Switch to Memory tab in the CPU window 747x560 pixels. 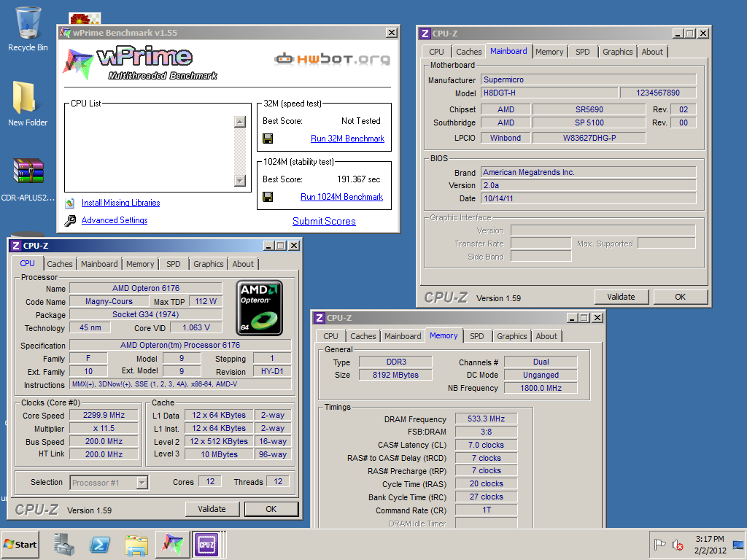click(140, 264)
